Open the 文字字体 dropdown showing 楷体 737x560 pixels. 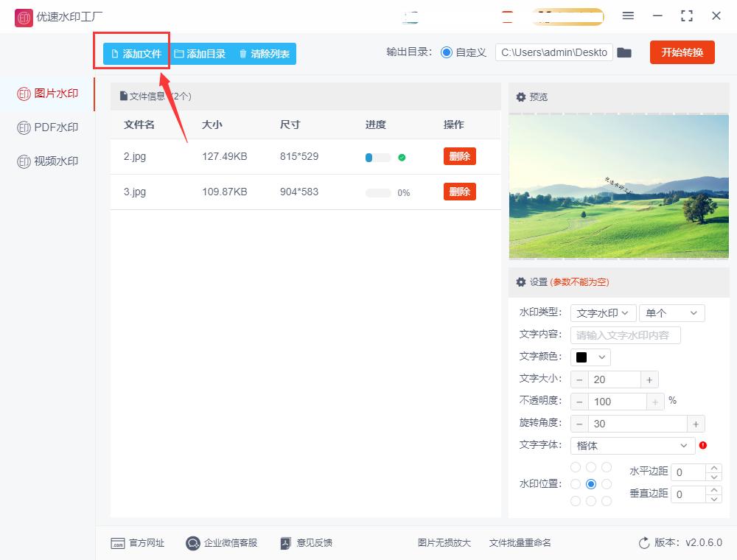[632, 445]
